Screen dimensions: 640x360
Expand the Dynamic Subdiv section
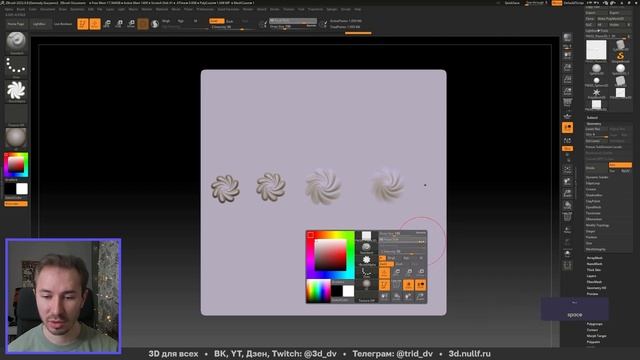(x=597, y=177)
